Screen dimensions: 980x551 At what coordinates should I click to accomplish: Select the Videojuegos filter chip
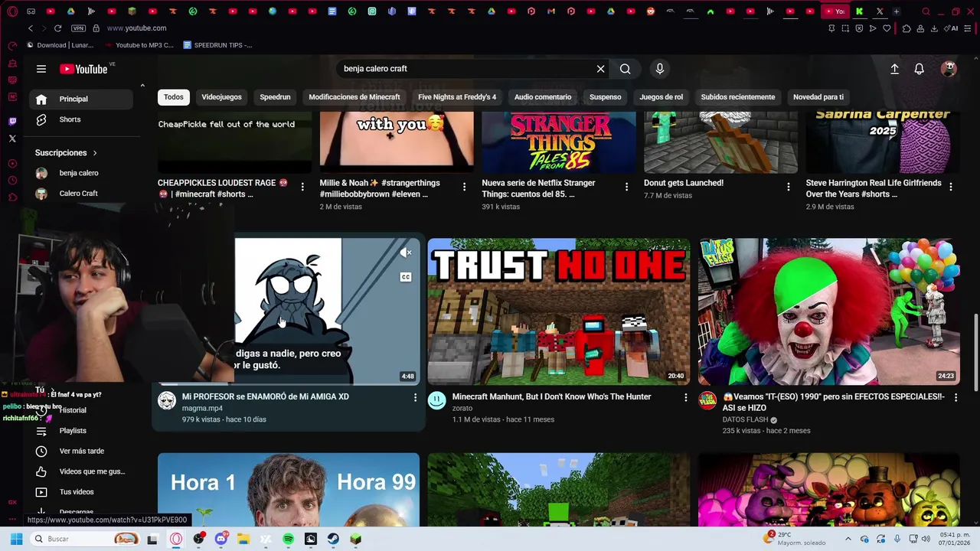click(221, 97)
